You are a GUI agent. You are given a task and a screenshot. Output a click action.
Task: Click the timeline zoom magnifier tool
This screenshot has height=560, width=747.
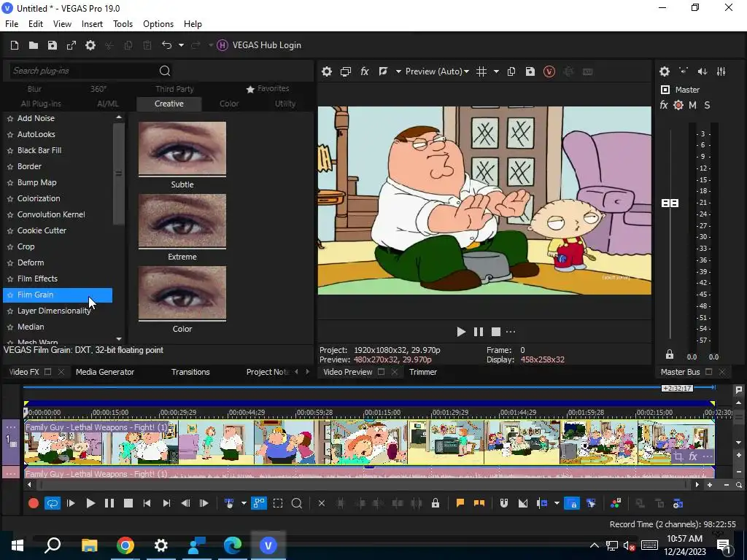[296, 503]
